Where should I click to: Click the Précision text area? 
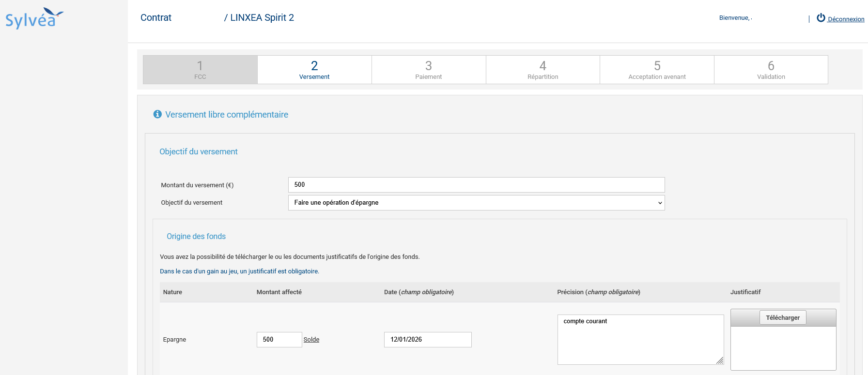click(x=640, y=340)
